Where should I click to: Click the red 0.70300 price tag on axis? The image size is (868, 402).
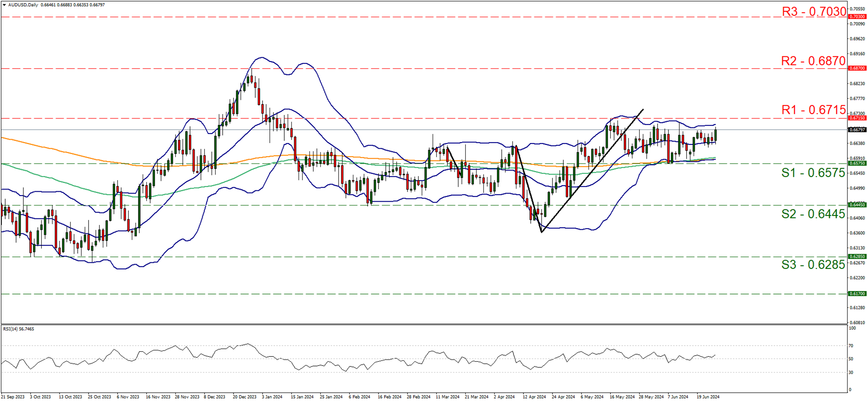pyautogui.click(x=857, y=17)
